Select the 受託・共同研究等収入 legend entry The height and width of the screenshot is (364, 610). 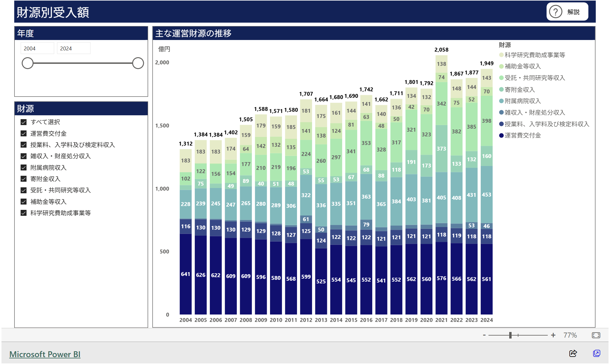coord(534,78)
